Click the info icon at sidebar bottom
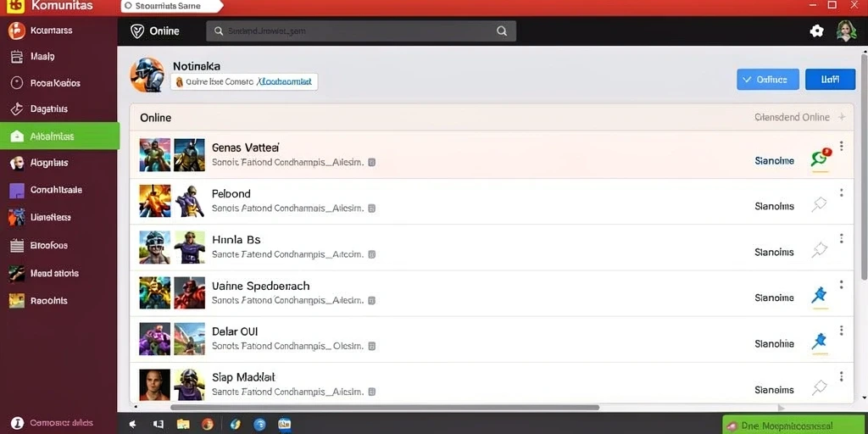 tap(17, 424)
